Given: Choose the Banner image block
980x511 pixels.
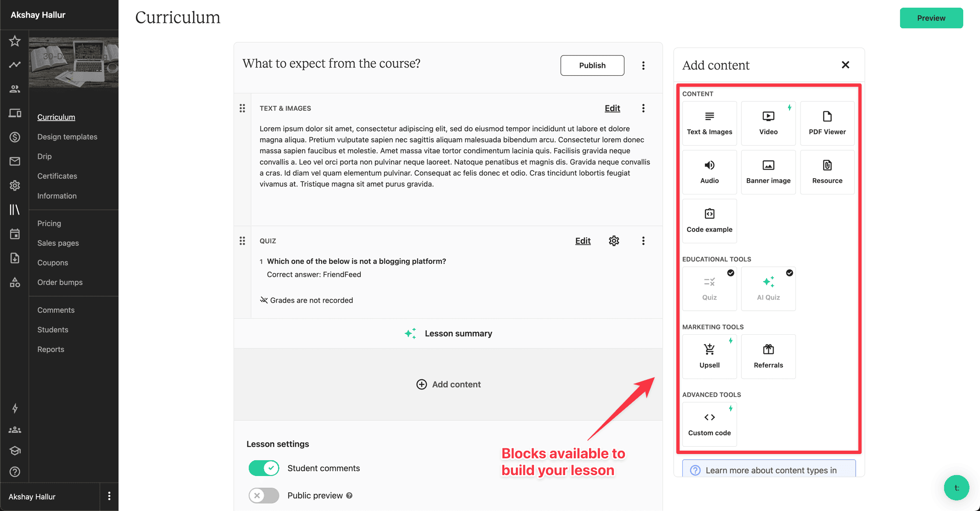Looking at the screenshot, I should point(768,172).
